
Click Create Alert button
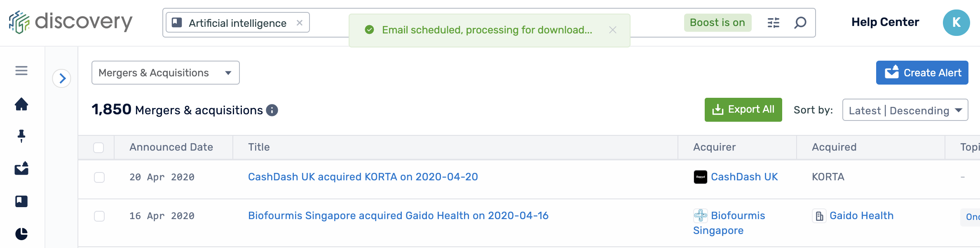pyautogui.click(x=922, y=73)
